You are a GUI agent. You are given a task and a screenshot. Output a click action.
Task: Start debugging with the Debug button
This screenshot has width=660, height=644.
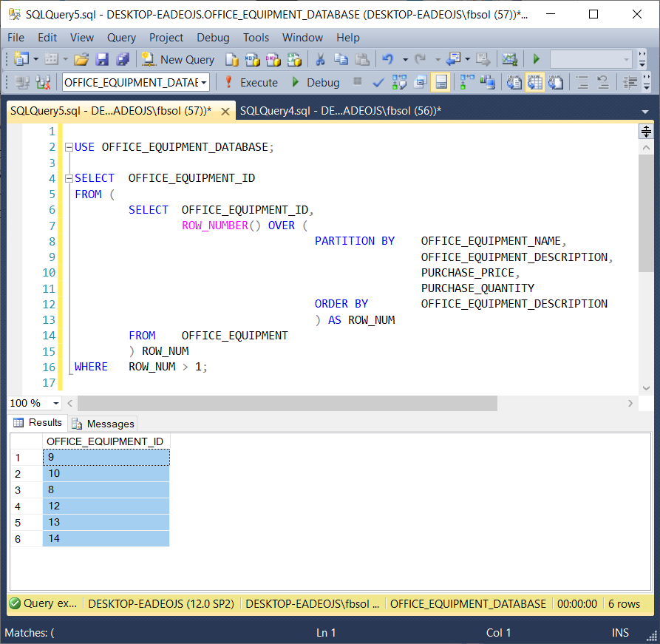pyautogui.click(x=316, y=82)
